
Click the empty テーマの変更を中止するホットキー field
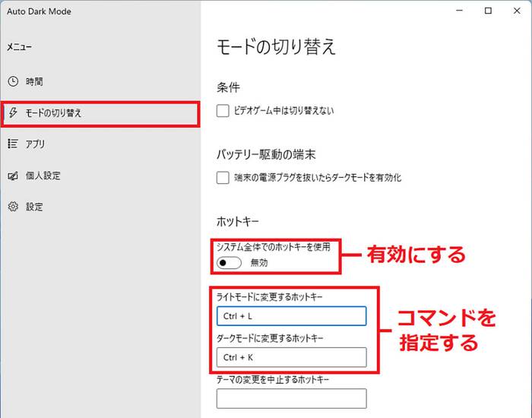click(291, 398)
